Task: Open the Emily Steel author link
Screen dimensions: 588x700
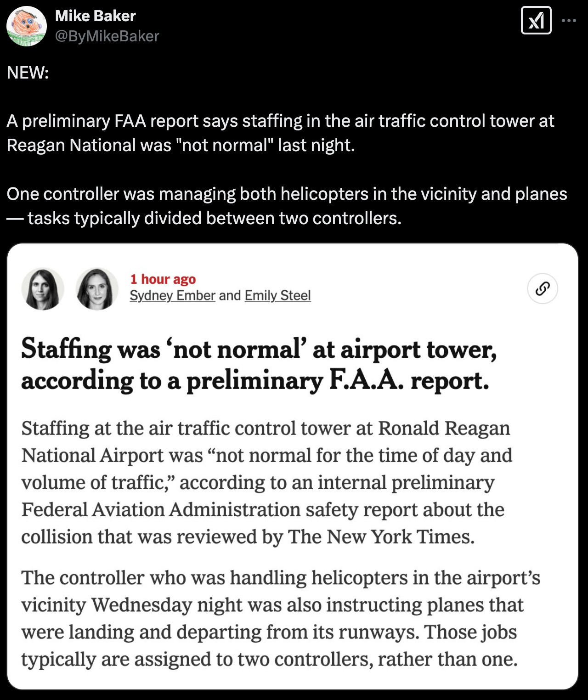Action: click(277, 295)
